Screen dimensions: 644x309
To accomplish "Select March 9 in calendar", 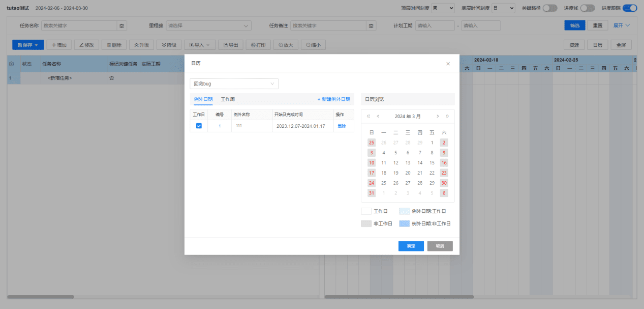I will click(444, 153).
